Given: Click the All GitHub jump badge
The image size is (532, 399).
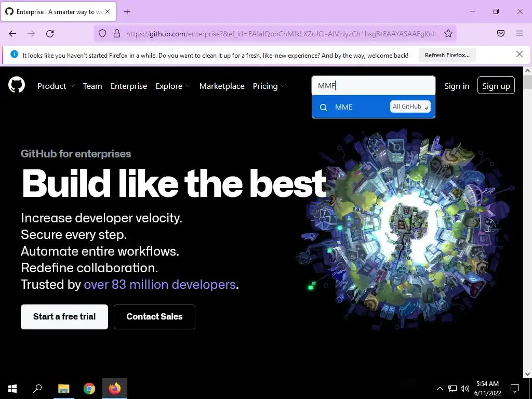Looking at the screenshot, I should click(410, 107).
